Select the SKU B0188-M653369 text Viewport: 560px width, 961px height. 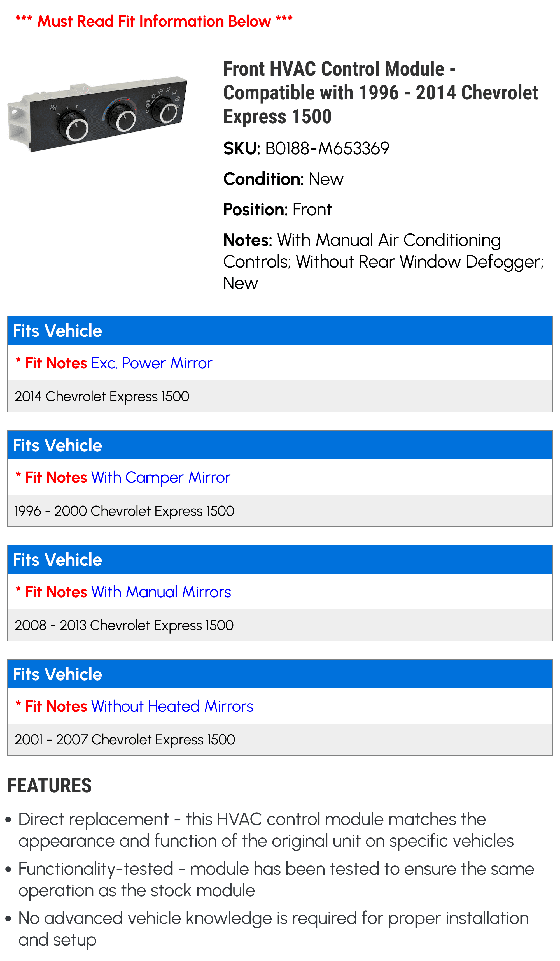306,148
